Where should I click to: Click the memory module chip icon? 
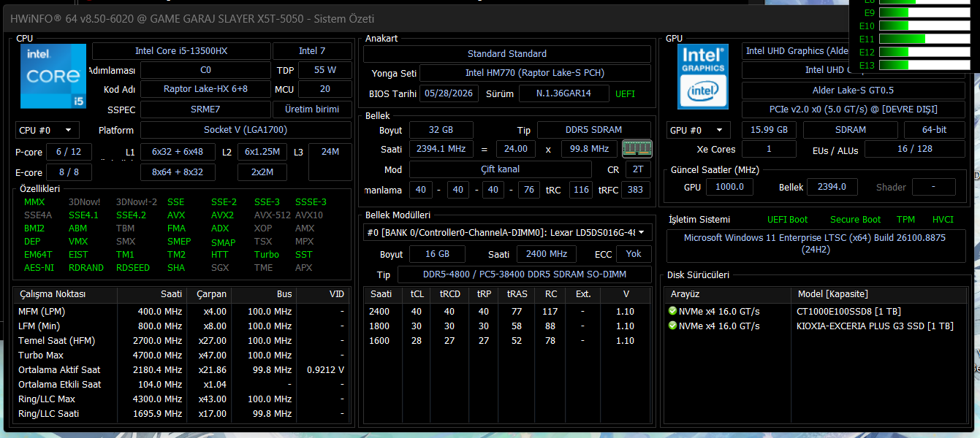(637, 149)
